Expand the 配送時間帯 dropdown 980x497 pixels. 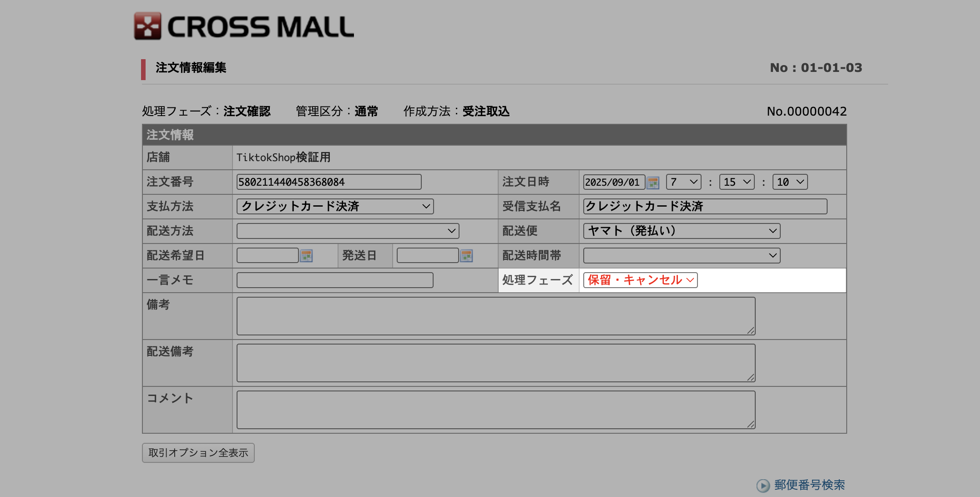(682, 255)
